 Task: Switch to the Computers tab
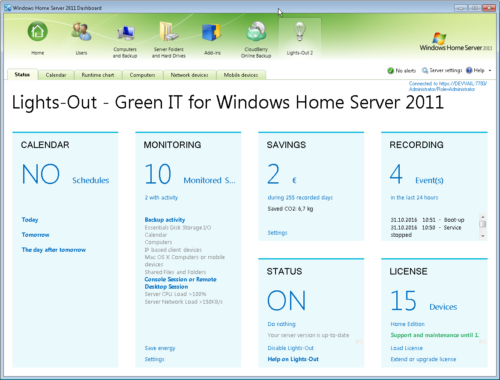click(142, 75)
